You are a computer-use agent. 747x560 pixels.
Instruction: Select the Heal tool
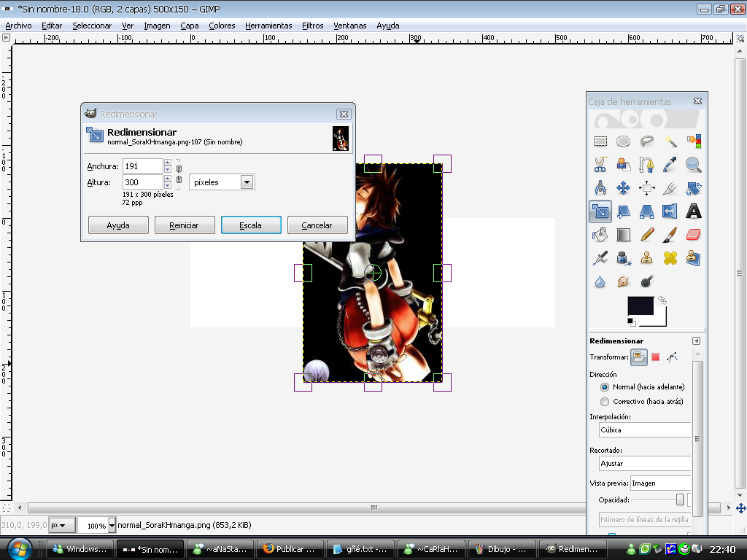coord(670,258)
